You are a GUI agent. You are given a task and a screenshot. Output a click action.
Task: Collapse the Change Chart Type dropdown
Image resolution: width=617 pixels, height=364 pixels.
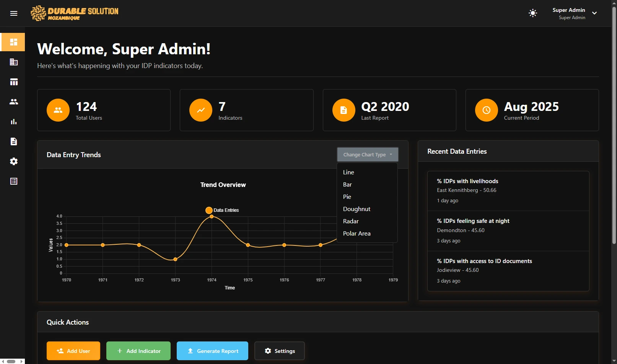pyautogui.click(x=367, y=154)
